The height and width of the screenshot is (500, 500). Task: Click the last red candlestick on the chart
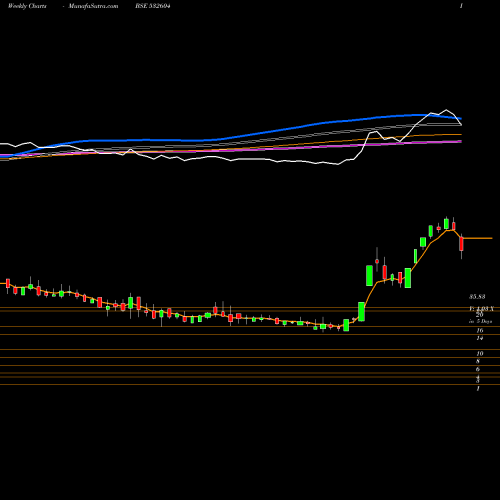point(461,244)
